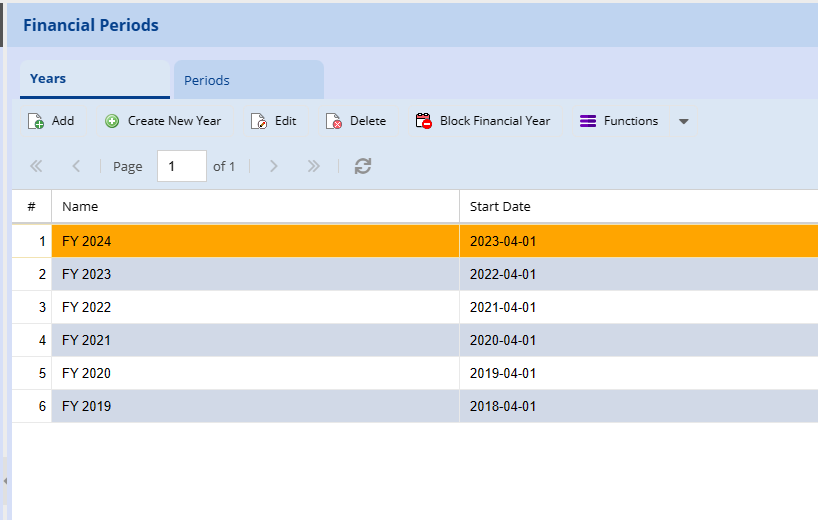Click the Block Financial Year icon
The width and height of the screenshot is (818, 520).
tap(423, 121)
